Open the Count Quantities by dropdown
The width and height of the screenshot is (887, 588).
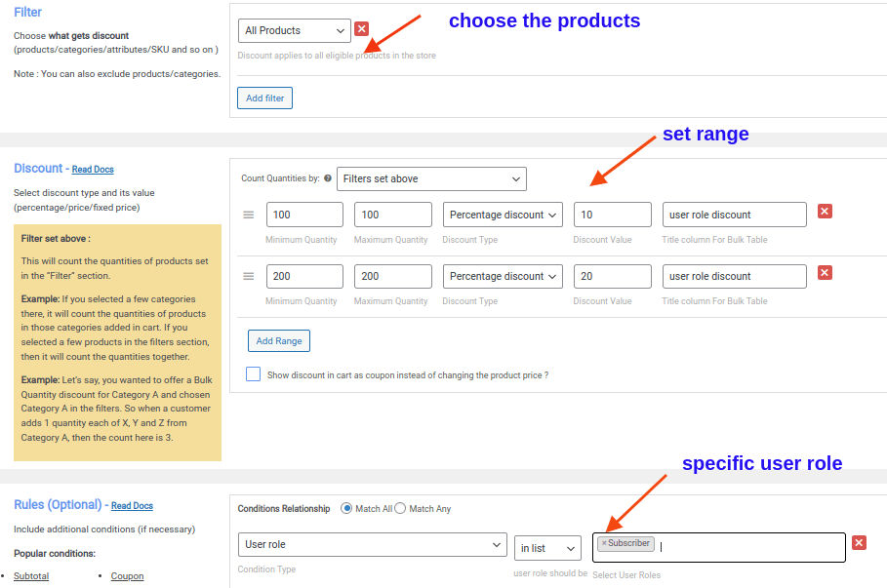pos(431,178)
